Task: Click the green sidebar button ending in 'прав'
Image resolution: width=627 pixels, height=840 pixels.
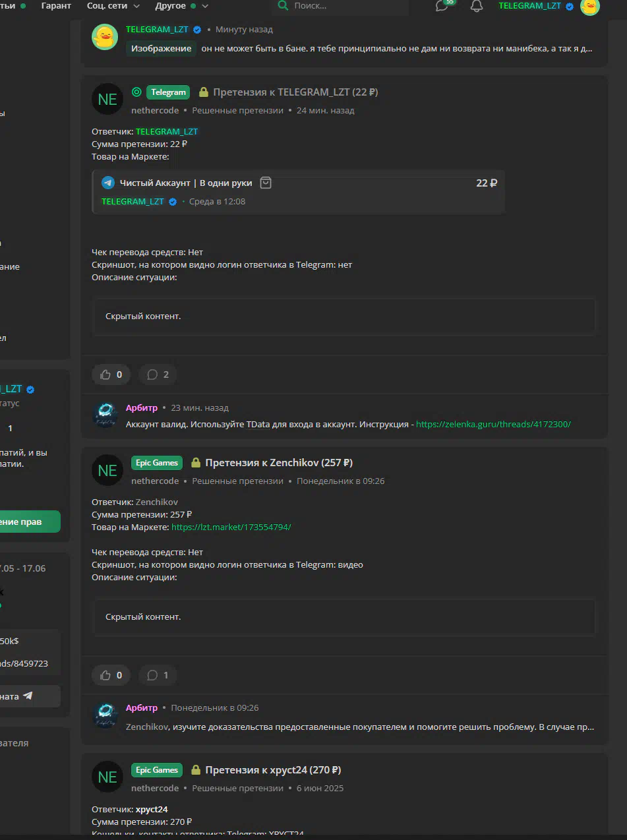Action: pyautogui.click(x=30, y=522)
